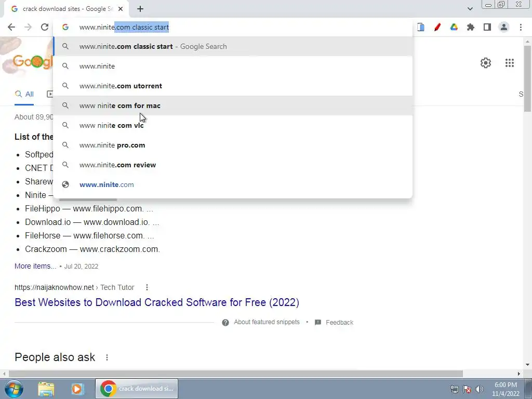Close the crack download sites tab

coord(121,9)
